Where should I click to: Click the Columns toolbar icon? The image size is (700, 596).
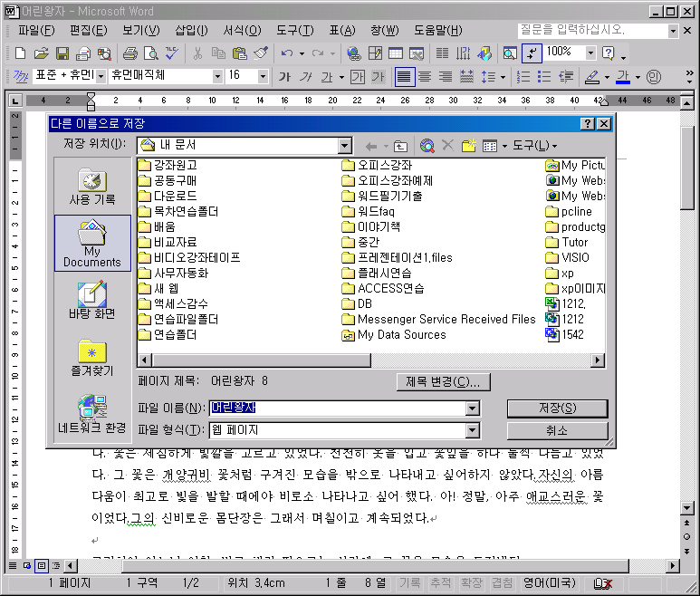tap(443, 53)
